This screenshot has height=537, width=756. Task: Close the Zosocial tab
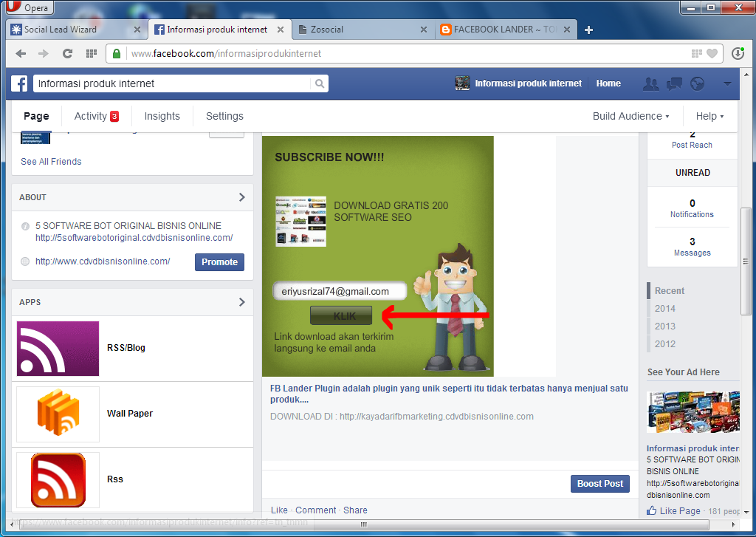coord(423,30)
